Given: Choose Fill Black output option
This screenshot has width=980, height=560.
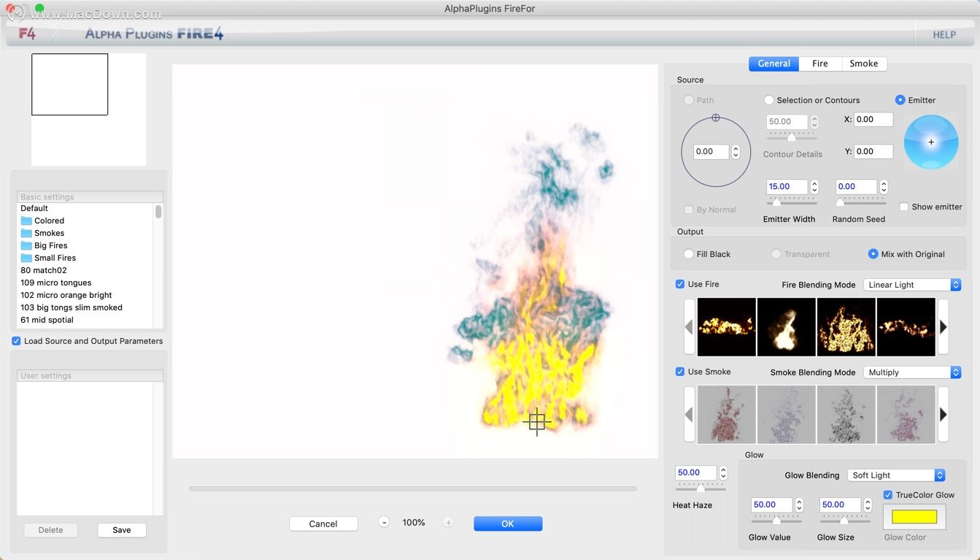Looking at the screenshot, I should (688, 254).
